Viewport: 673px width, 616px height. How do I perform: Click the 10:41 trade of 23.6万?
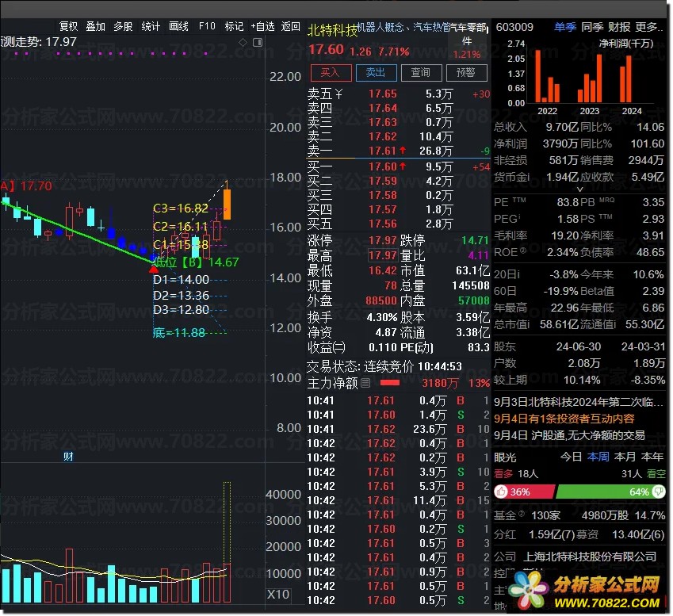[x=398, y=429]
